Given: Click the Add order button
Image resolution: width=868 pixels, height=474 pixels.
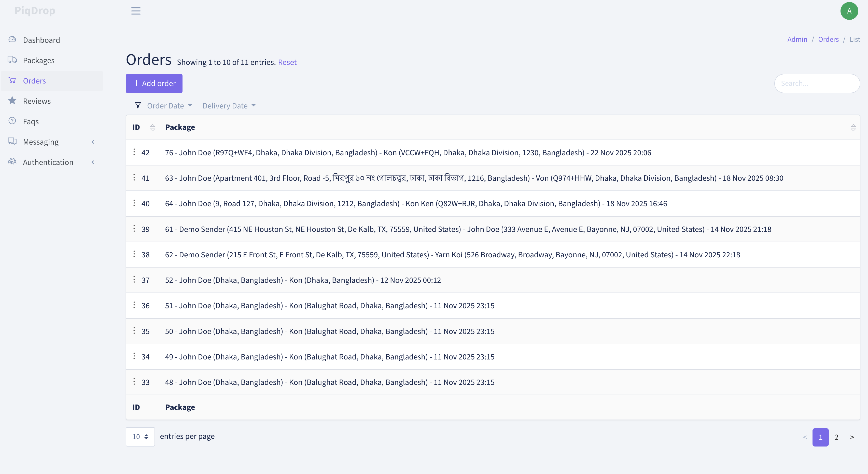Looking at the screenshot, I should coord(154,83).
